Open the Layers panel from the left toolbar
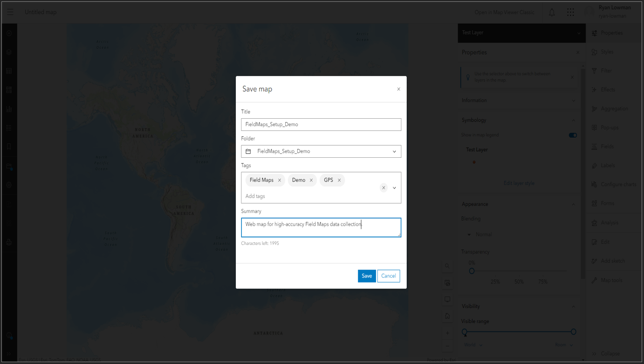 pos(9,52)
